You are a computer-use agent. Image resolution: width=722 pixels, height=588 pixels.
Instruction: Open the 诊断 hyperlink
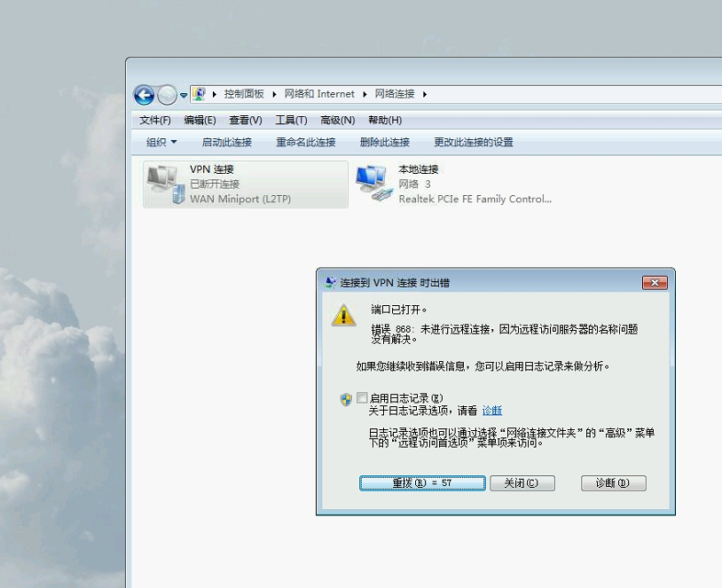click(491, 411)
